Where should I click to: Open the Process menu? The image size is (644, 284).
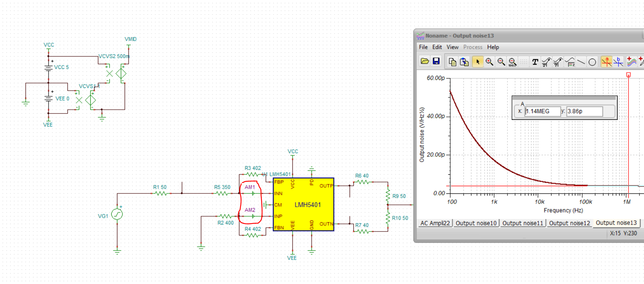(x=473, y=47)
